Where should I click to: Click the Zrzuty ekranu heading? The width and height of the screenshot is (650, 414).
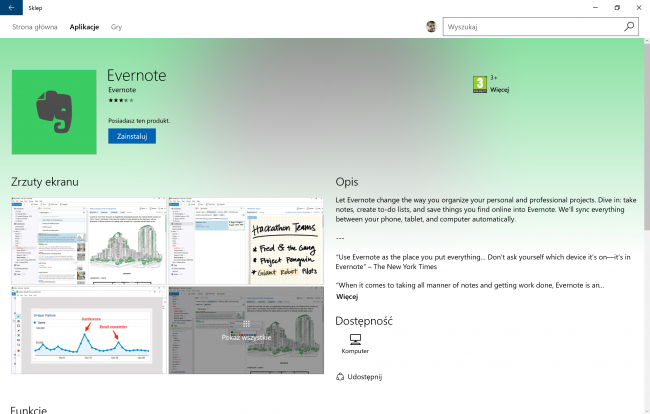(45, 182)
